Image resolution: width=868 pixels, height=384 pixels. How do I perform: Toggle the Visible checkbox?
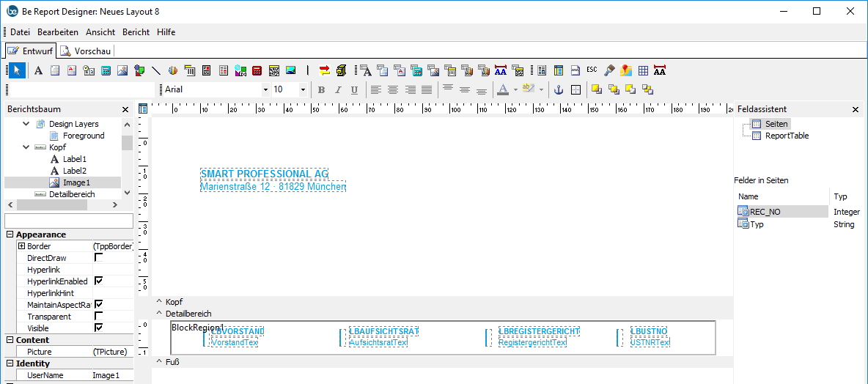[98, 328]
